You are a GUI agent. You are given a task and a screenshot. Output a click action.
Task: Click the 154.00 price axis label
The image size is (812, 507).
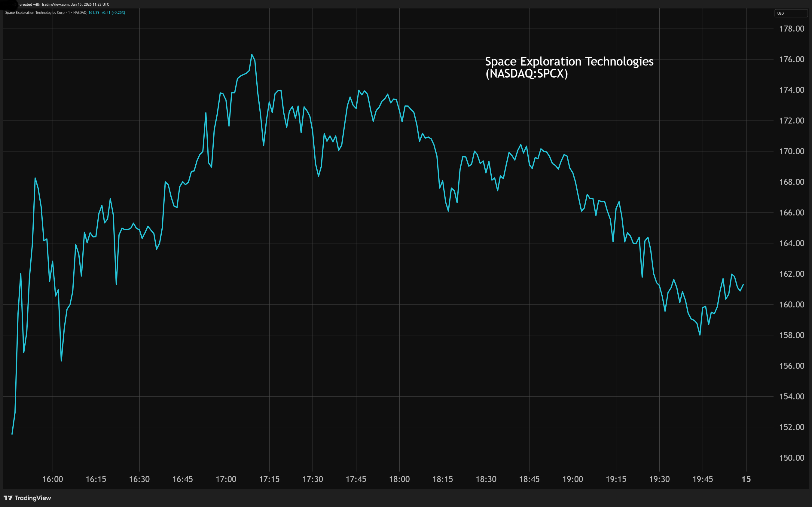coord(792,396)
